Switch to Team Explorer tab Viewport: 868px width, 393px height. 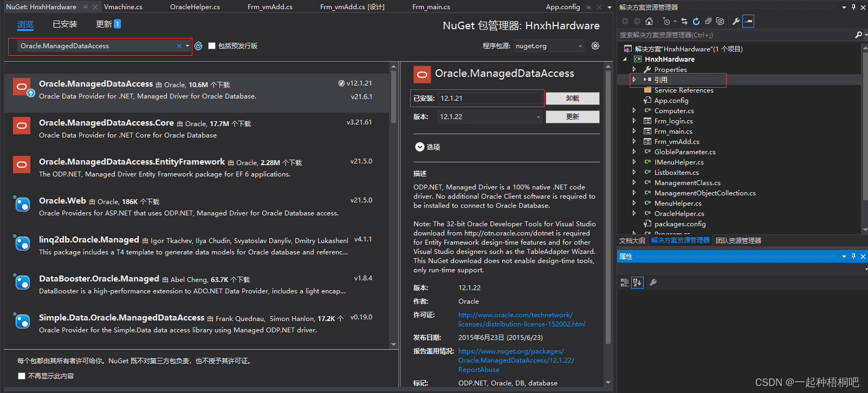(738, 240)
